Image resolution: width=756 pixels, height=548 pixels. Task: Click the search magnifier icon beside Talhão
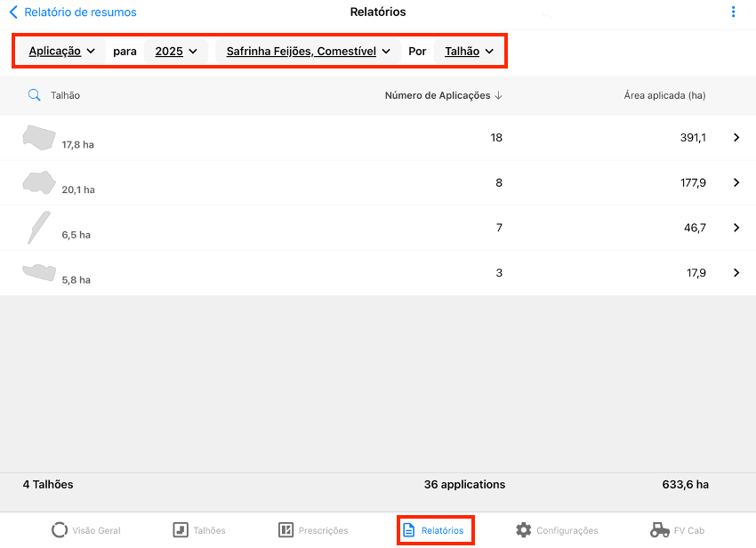35,95
